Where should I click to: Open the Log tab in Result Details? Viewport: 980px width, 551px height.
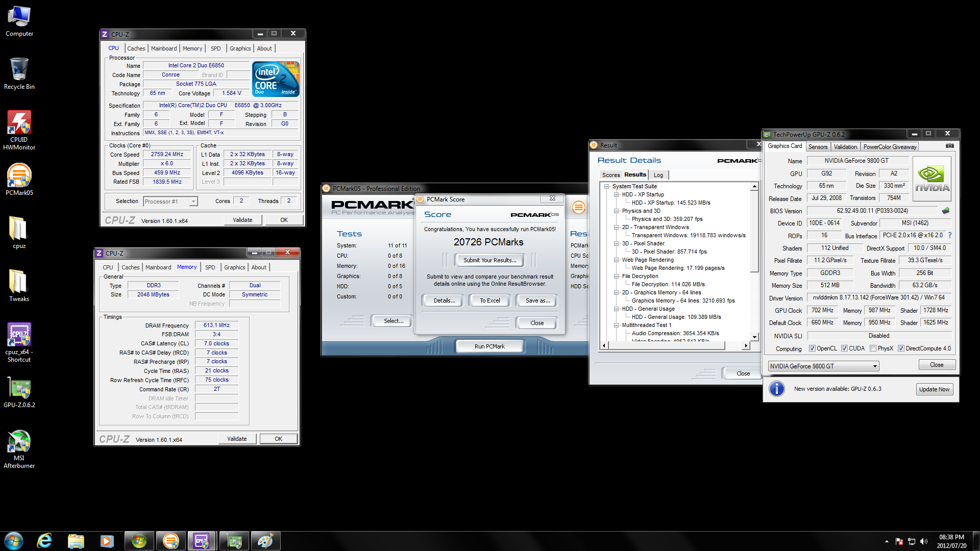[658, 175]
